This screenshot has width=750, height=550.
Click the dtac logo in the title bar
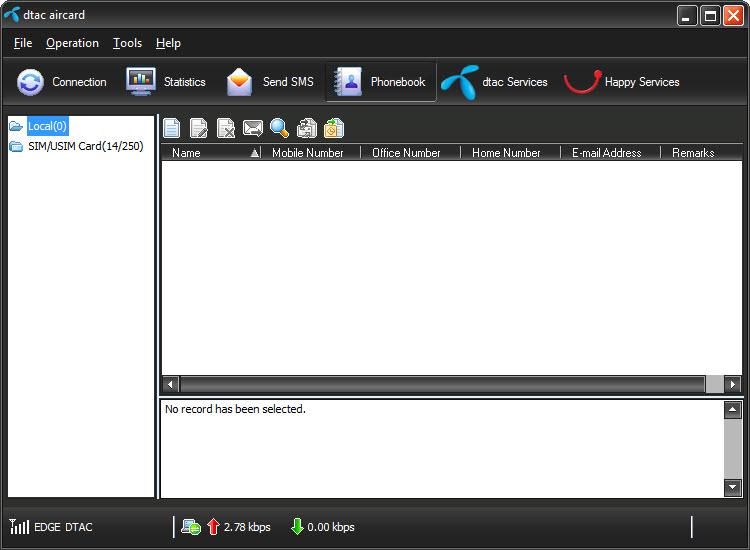pyautogui.click(x=12, y=14)
